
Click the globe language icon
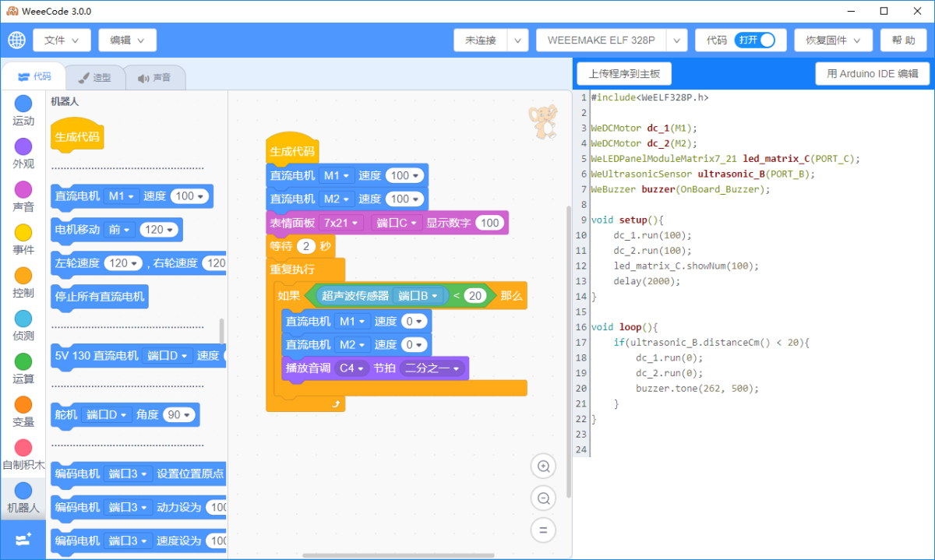pos(16,41)
